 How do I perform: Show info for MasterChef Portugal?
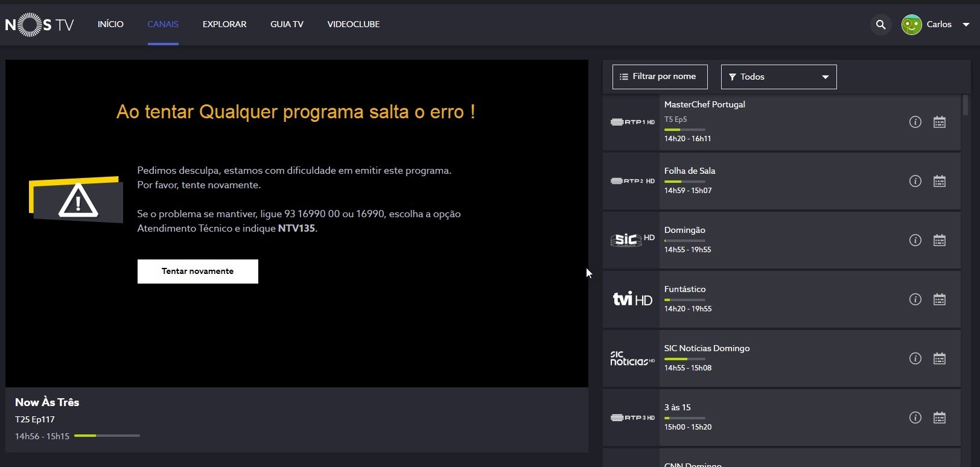915,122
